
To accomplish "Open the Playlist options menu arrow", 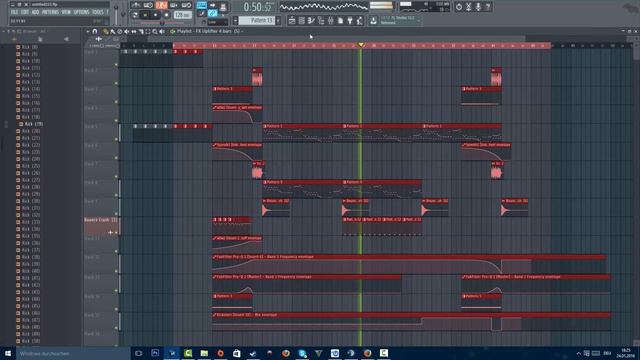I will 87,31.
